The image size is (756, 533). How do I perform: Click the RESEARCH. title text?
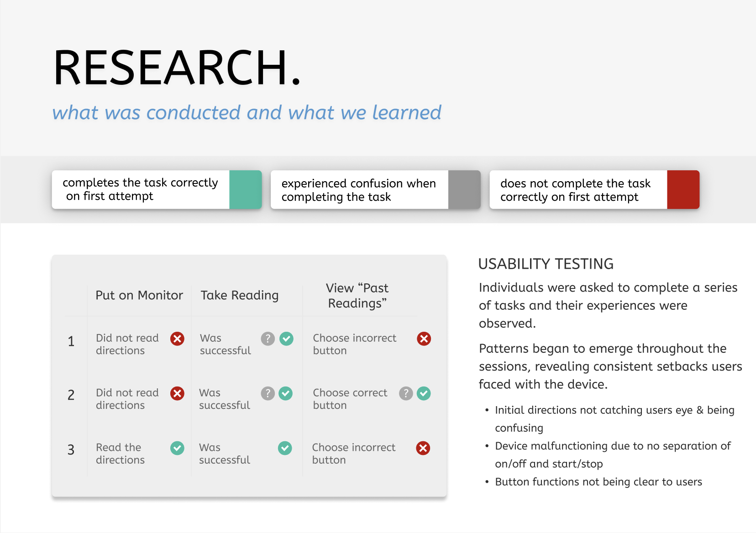pyautogui.click(x=177, y=68)
